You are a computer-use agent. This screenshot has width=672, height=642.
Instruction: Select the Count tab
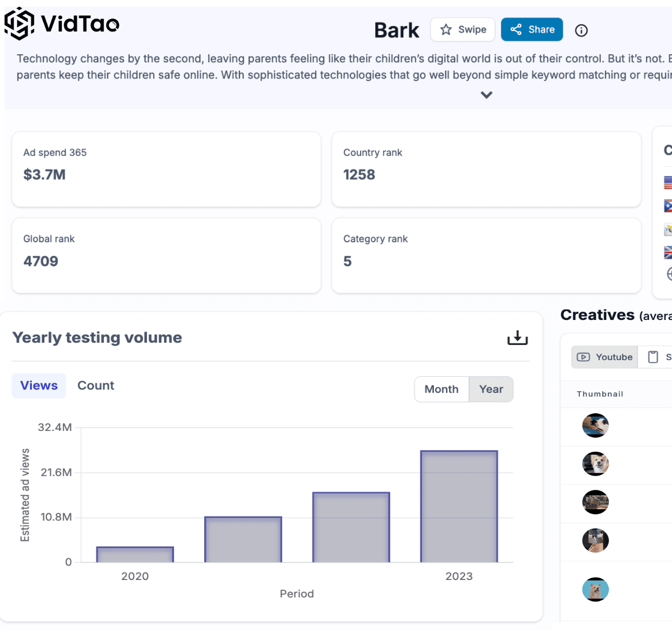pyautogui.click(x=96, y=386)
